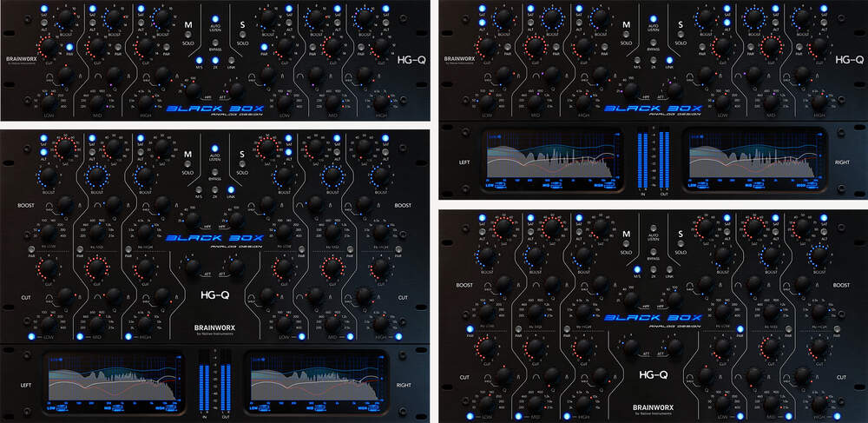This screenshot has height=423, width=868.
Task: Disable Mid HIGH band button, bottom-left unit
Action: tap(128, 337)
